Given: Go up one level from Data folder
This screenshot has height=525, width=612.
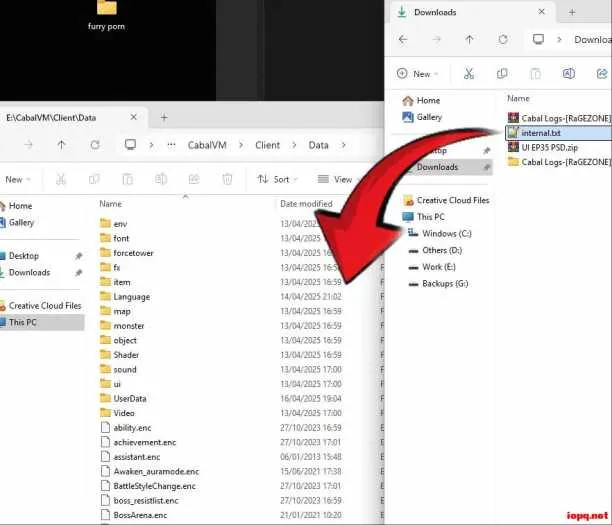Looking at the screenshot, I should pyautogui.click(x=61, y=145).
